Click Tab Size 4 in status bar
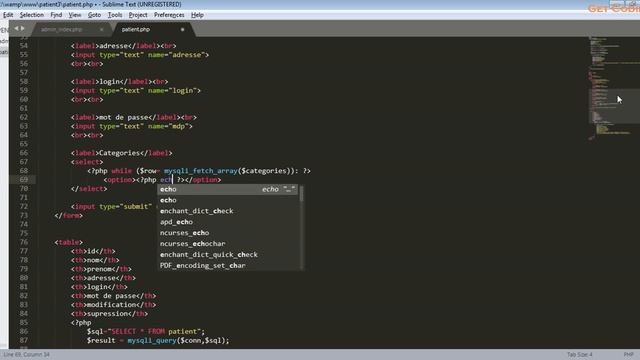Viewport: 640px width, 360px height. [x=579, y=354]
